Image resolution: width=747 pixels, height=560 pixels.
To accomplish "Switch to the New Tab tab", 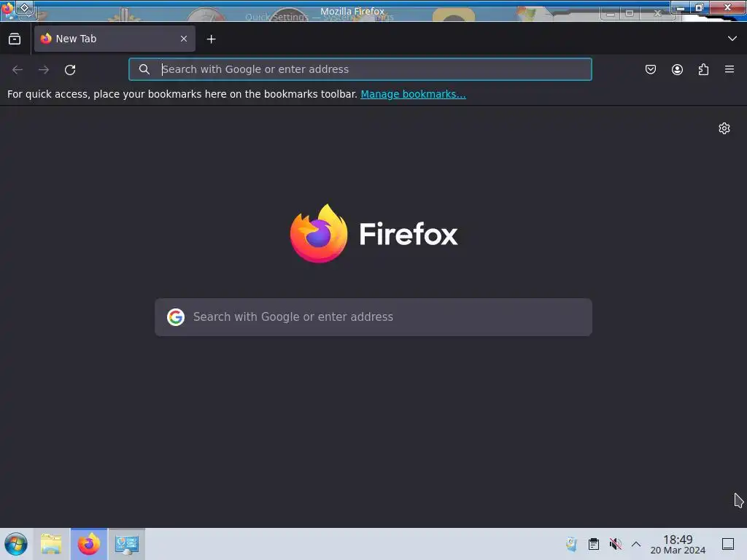I will click(115, 39).
